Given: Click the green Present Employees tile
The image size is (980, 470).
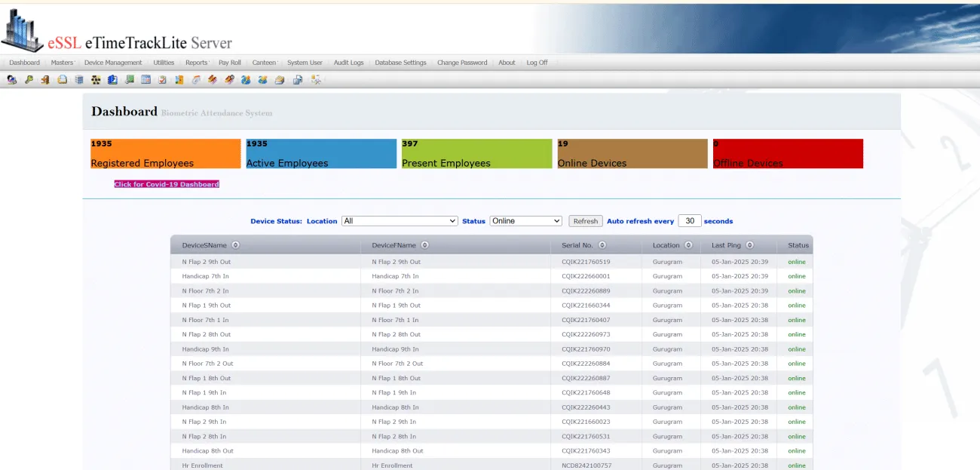Looking at the screenshot, I should [476, 153].
